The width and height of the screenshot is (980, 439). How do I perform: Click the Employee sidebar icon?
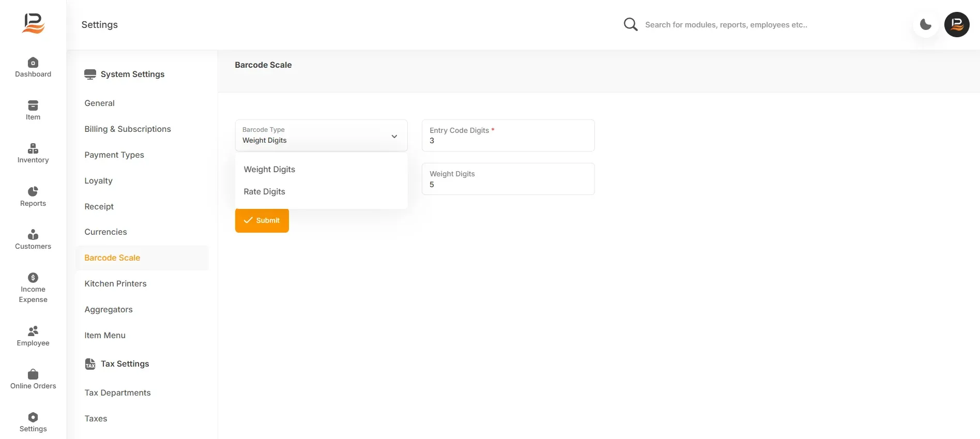point(33,331)
